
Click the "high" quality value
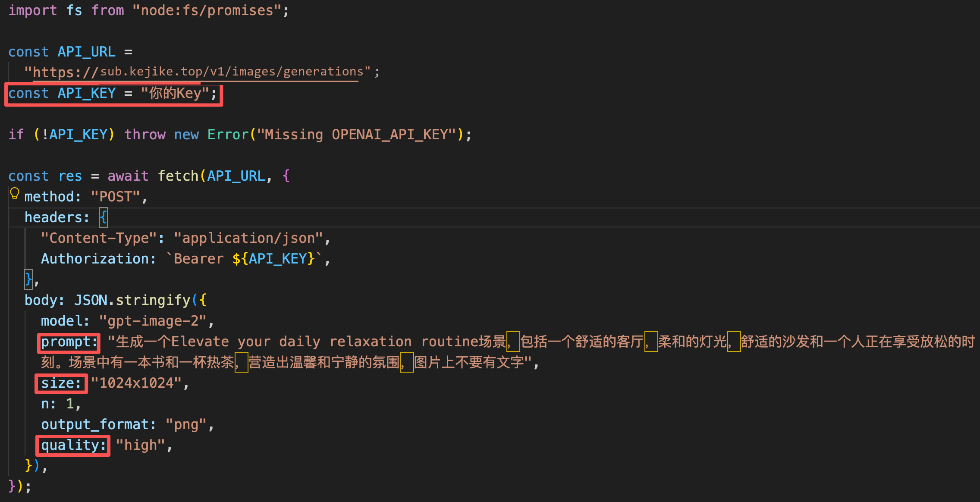point(140,445)
